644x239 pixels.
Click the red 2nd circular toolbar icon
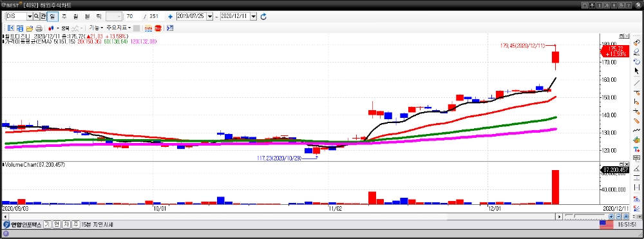point(158,28)
